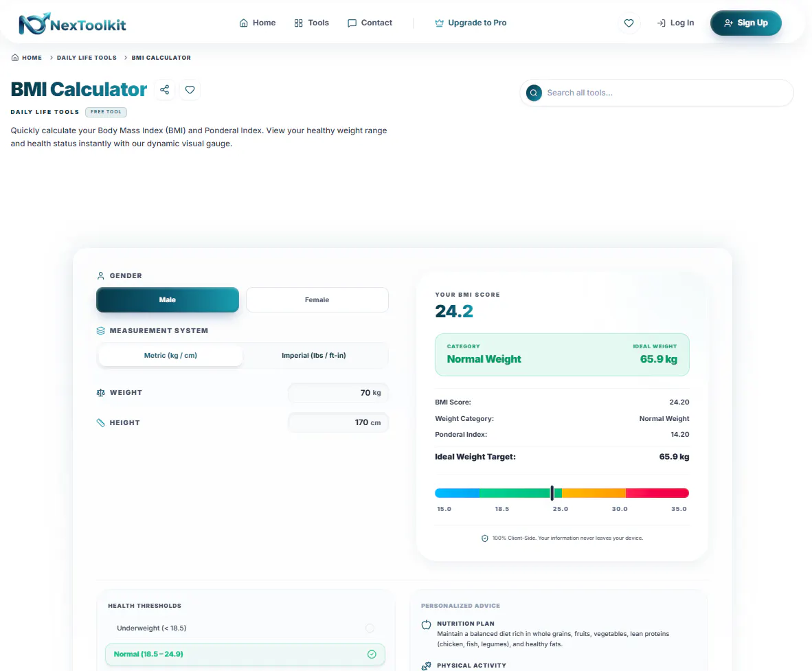The height and width of the screenshot is (671, 812).
Task: Click the height input showing 170 cm
Action: point(338,422)
